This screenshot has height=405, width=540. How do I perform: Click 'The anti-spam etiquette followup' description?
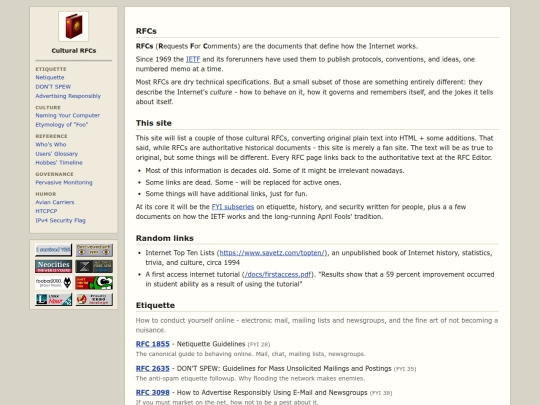[x=250, y=378]
